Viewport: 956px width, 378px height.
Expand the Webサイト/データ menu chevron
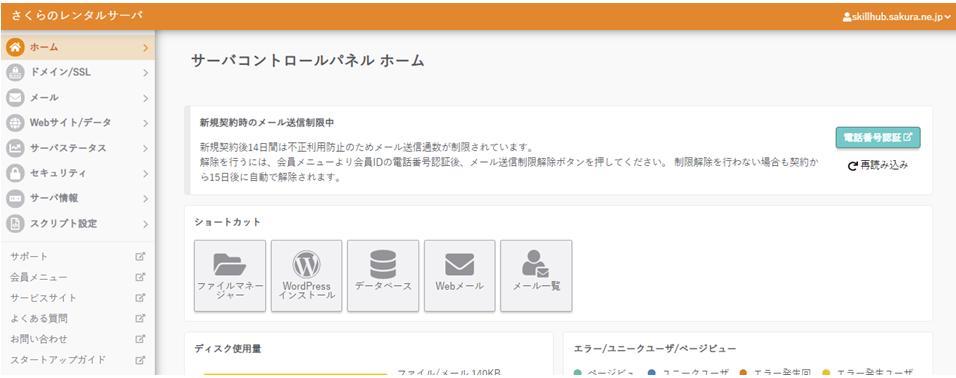click(x=145, y=123)
